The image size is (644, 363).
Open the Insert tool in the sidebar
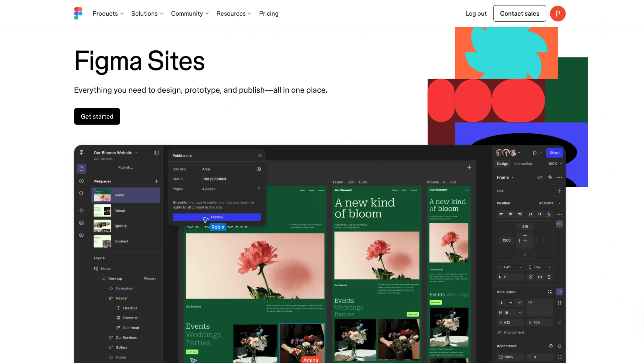click(x=81, y=181)
